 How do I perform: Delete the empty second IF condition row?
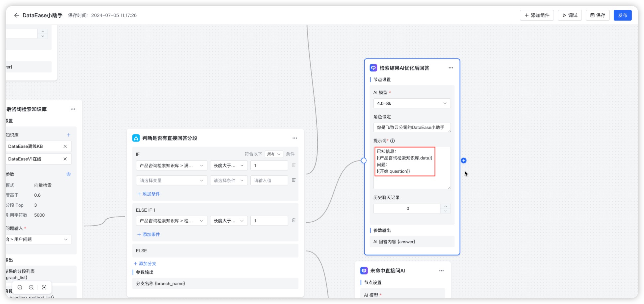294,180
